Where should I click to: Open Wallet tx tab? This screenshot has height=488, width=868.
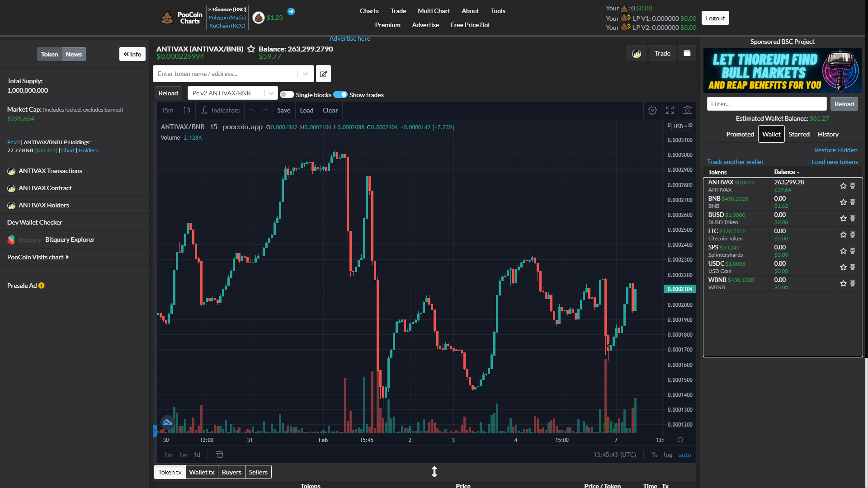pyautogui.click(x=202, y=472)
